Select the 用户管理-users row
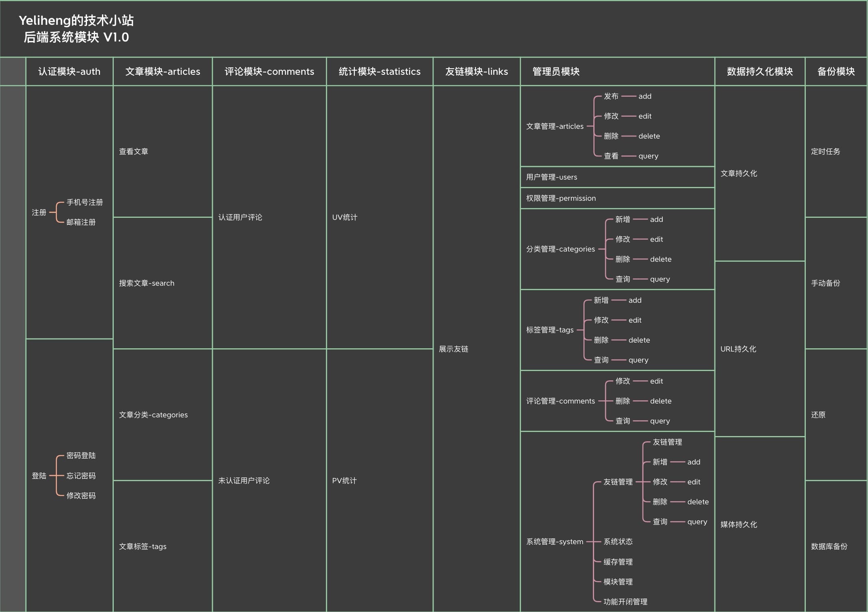The width and height of the screenshot is (868, 612). tap(551, 177)
